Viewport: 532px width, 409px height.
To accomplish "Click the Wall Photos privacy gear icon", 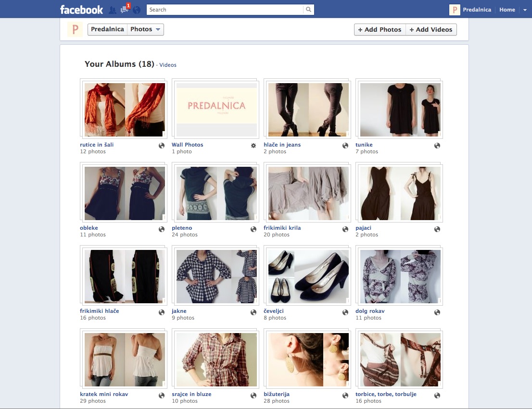I will [x=253, y=146].
